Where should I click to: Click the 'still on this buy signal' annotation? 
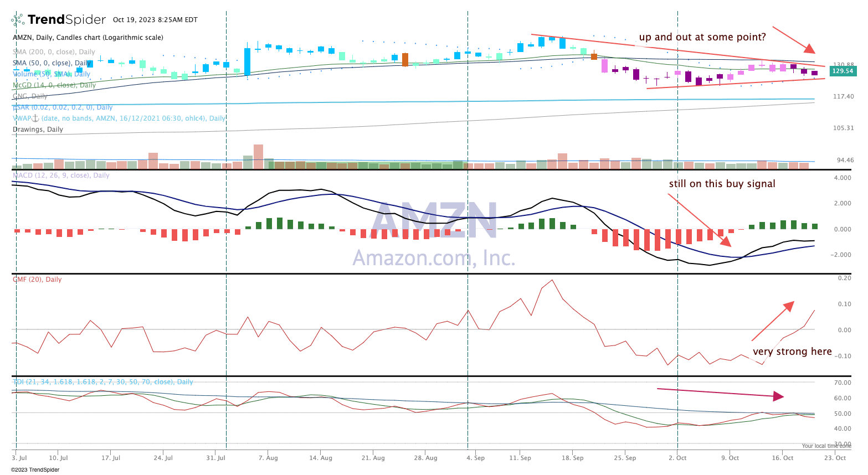[x=722, y=184]
